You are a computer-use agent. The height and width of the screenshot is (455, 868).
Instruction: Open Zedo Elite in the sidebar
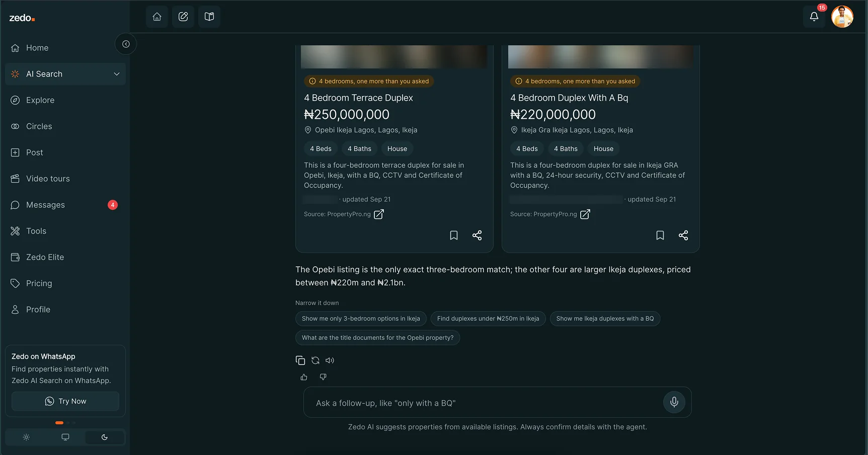(65, 257)
